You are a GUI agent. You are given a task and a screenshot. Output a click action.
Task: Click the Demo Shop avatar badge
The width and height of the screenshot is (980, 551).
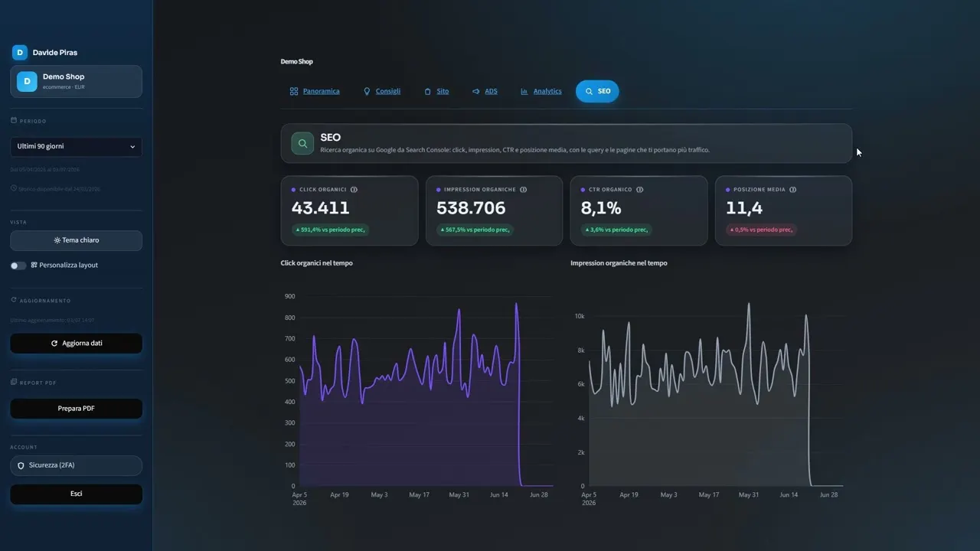point(27,81)
